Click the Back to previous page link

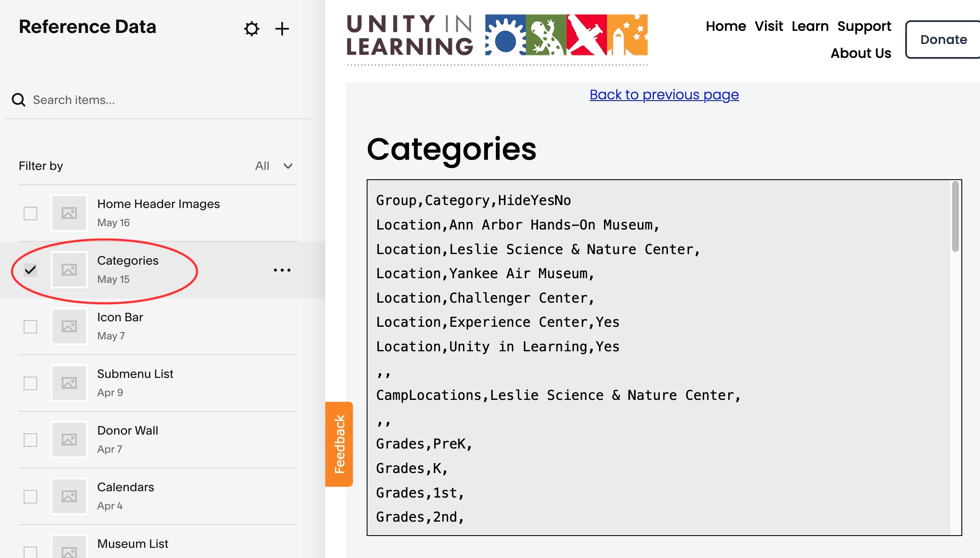click(x=664, y=94)
